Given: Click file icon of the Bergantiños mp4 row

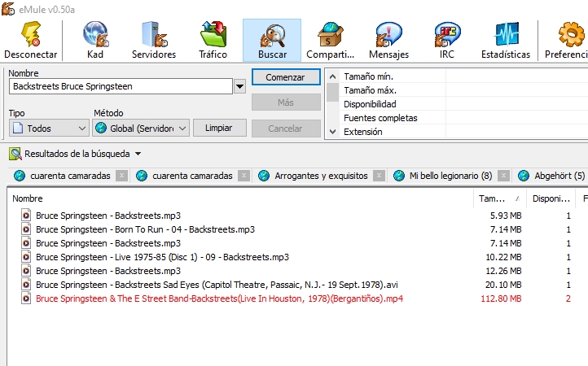Looking at the screenshot, I should click(26, 298).
